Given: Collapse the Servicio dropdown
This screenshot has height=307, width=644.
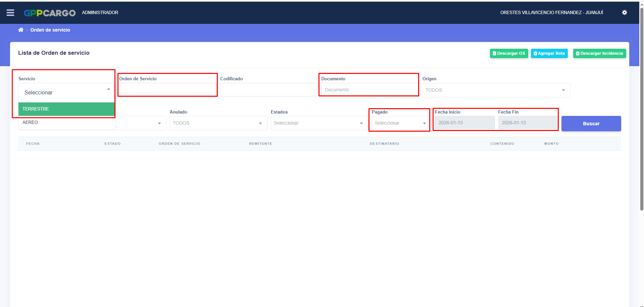Looking at the screenshot, I should (66, 92).
